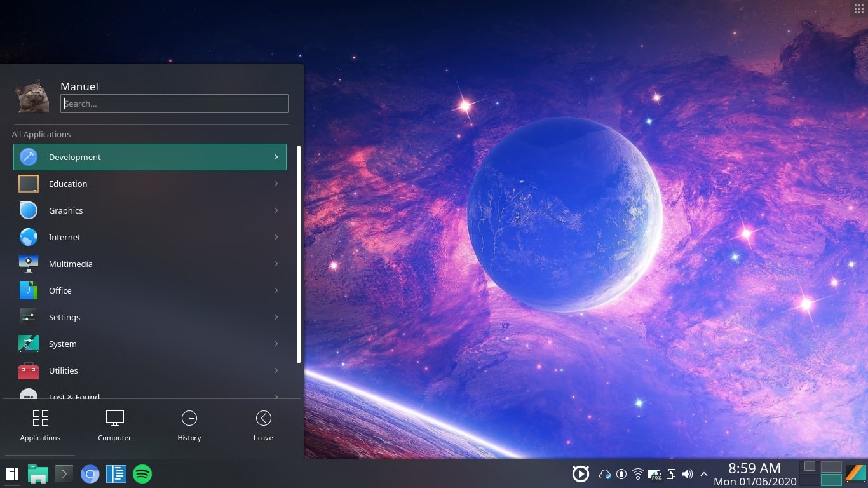This screenshot has height=488, width=868.
Task: Expand the Graphics submenu chevron
Action: [276, 210]
